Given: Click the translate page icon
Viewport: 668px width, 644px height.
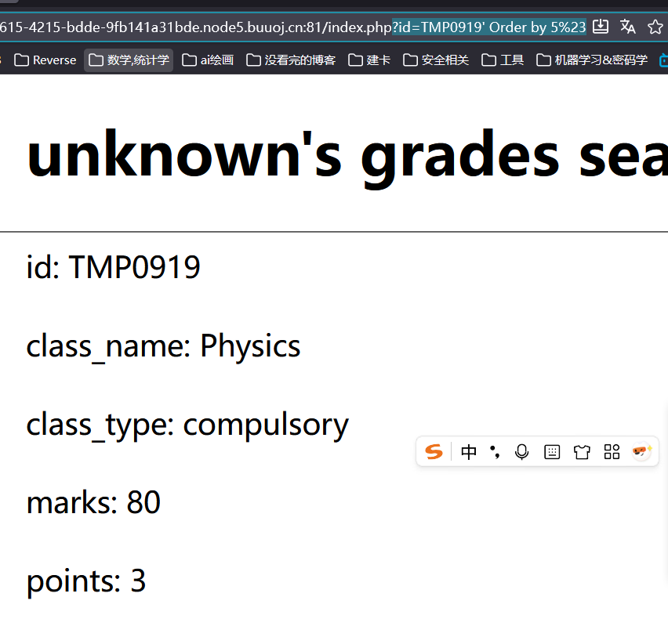Looking at the screenshot, I should (x=627, y=27).
